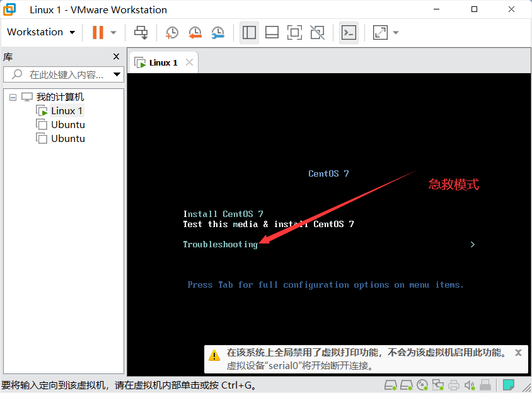Screen dimensions: 532x393
Task: Click the yellow warning icon in notification
Action: [x=214, y=356]
